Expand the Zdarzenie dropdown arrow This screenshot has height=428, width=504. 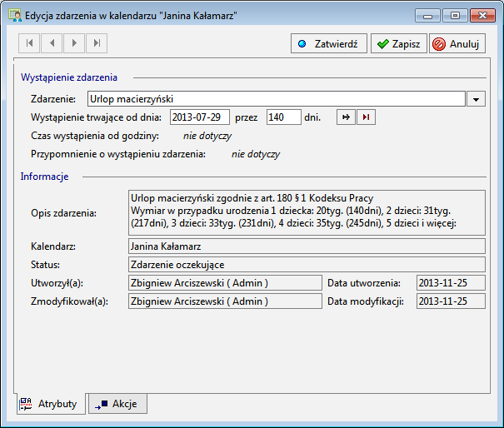coord(476,99)
